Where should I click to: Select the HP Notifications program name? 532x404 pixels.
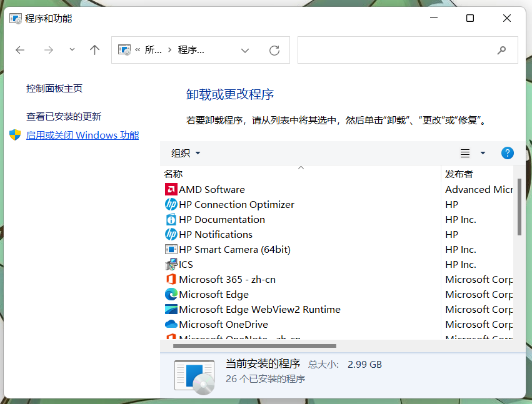[x=216, y=234]
